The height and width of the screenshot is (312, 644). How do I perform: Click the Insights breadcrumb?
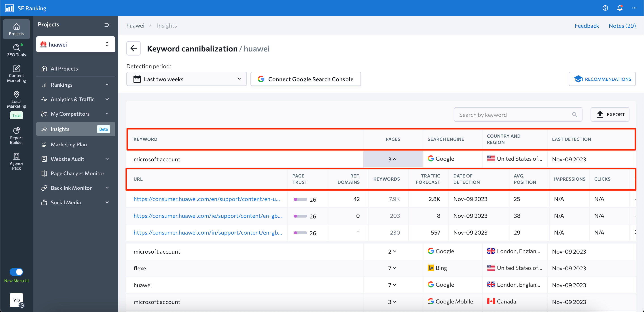pyautogui.click(x=167, y=26)
